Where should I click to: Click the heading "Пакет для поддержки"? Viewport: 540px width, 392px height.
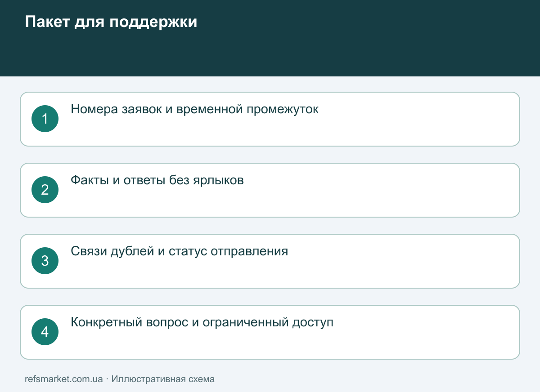point(111,22)
